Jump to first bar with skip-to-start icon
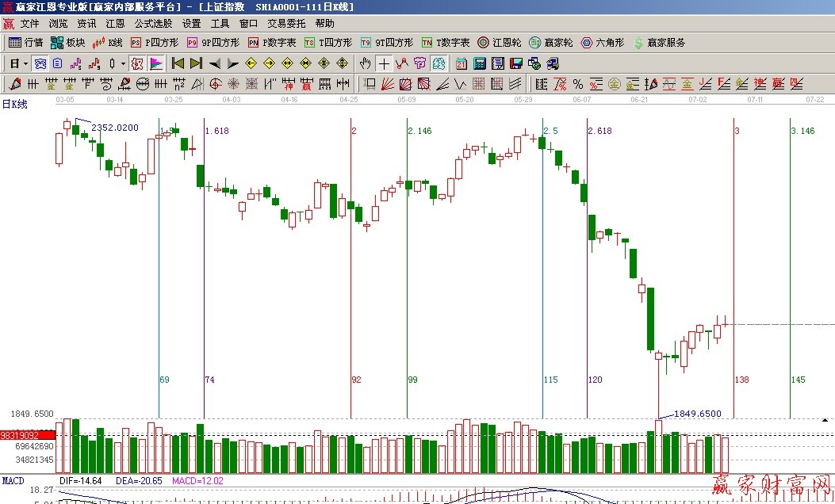 tap(178, 63)
